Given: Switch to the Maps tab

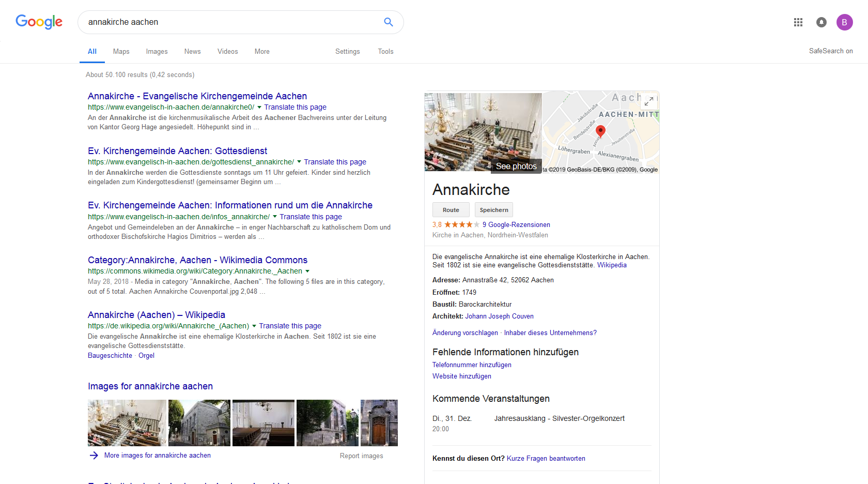Looking at the screenshot, I should point(121,51).
